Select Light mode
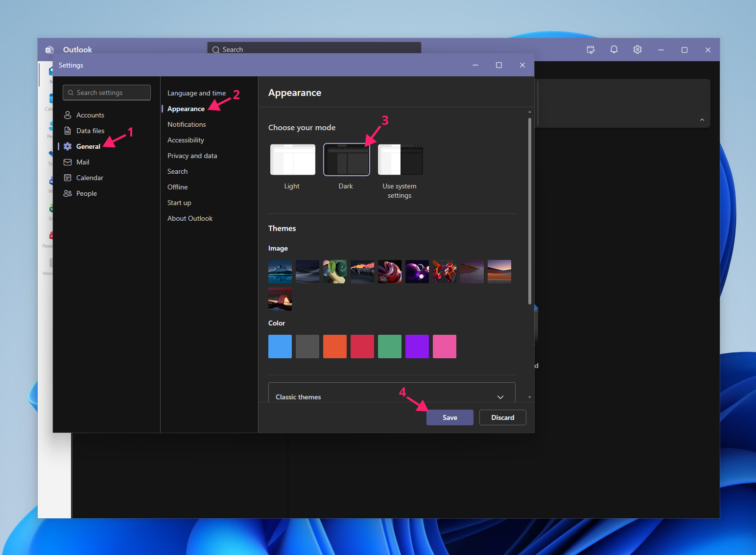The height and width of the screenshot is (555, 756). 293,160
